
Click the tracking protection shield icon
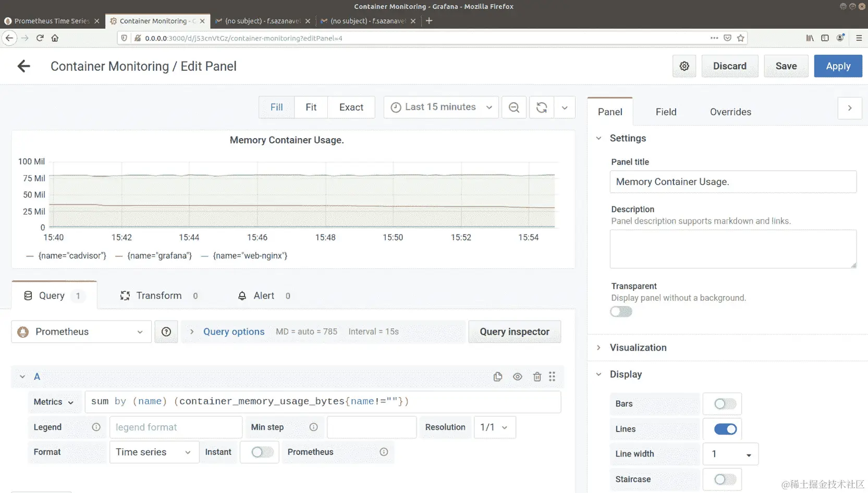pyautogui.click(x=124, y=38)
